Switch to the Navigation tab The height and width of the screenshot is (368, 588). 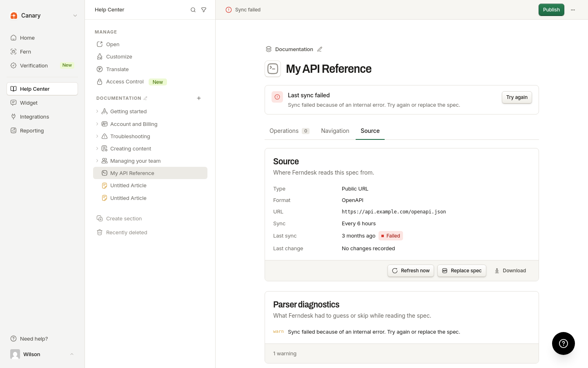tap(335, 131)
